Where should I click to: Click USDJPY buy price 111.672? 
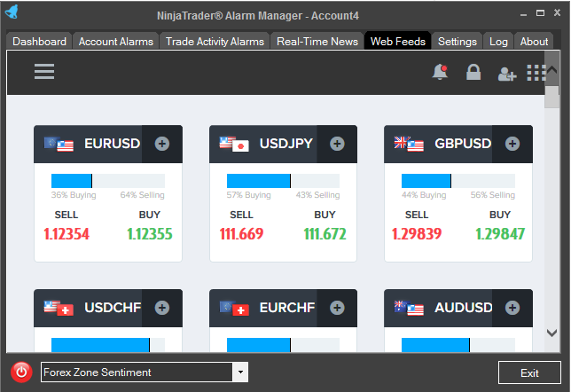[x=325, y=234]
